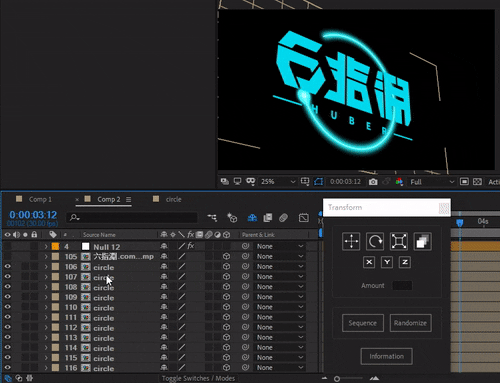Click the Opacity icon in Transform panel
Viewport: 500px width, 383px height.
coord(422,241)
